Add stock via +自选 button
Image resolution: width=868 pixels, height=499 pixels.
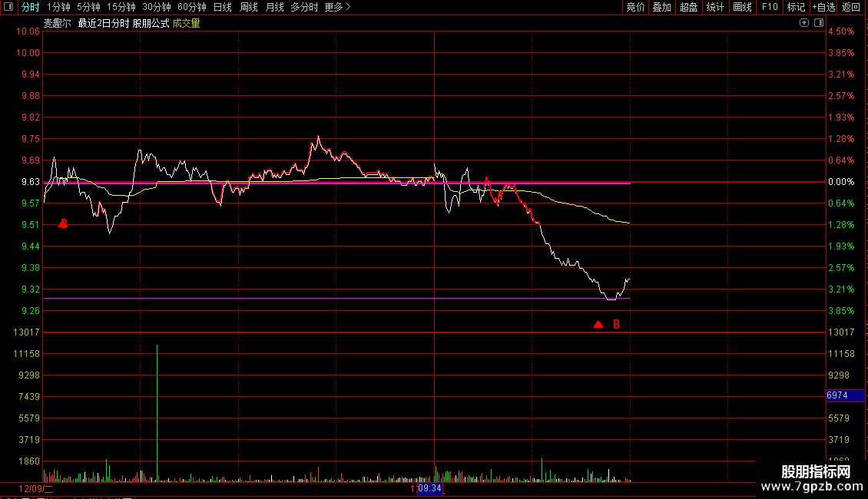(823, 7)
